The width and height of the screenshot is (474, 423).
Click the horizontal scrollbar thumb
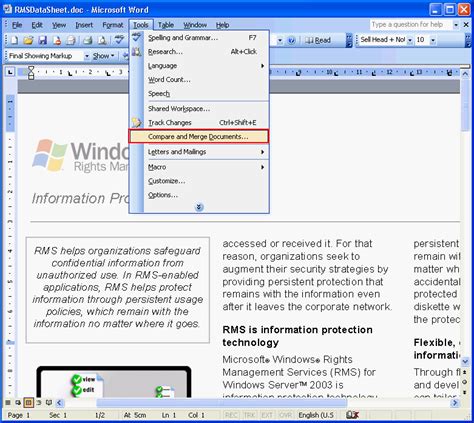(221, 403)
